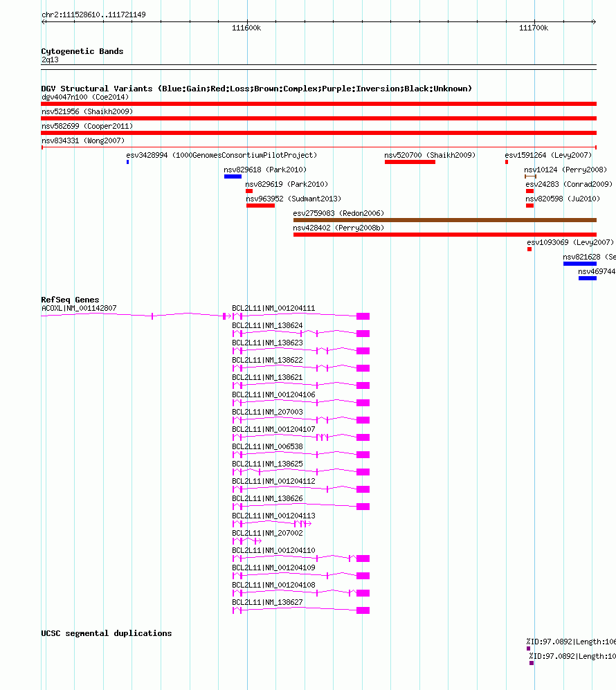Image resolution: width=616 pixels, height=690 pixels.
Task: Select the esv1591264 (Levy2007) label
Action: 548,155
